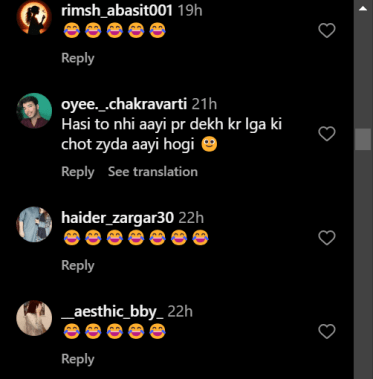Screen dimensions: 373x379
Task: Open the __aesthic_bby_ username link
Action: [112, 312]
